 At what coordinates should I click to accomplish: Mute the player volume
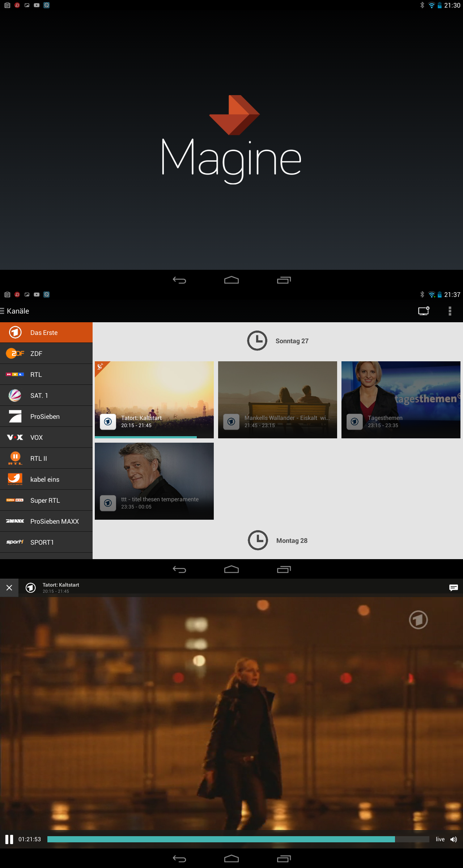pyautogui.click(x=454, y=839)
